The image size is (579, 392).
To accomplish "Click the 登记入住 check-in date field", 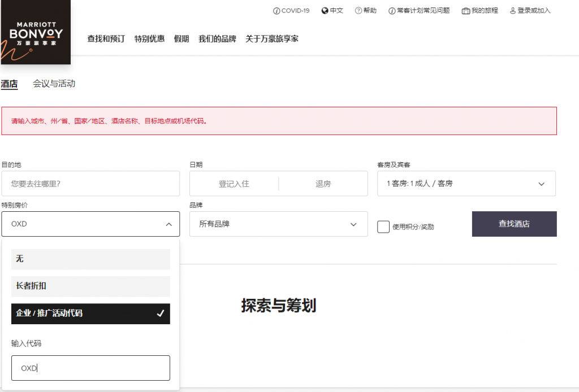I will coord(234,184).
